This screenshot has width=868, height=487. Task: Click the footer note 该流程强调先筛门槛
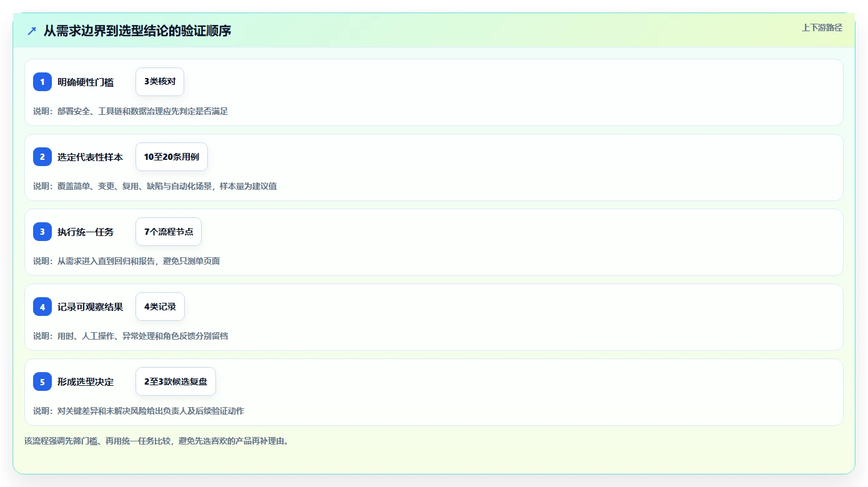pos(157,441)
